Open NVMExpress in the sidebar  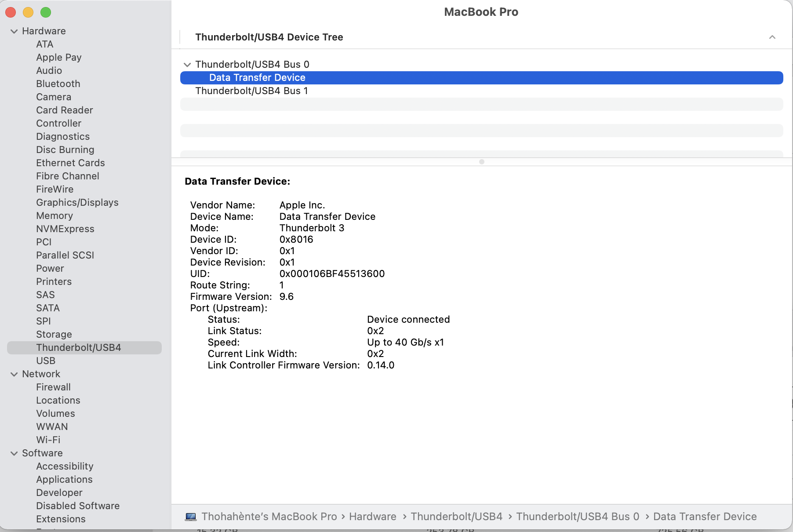65,229
